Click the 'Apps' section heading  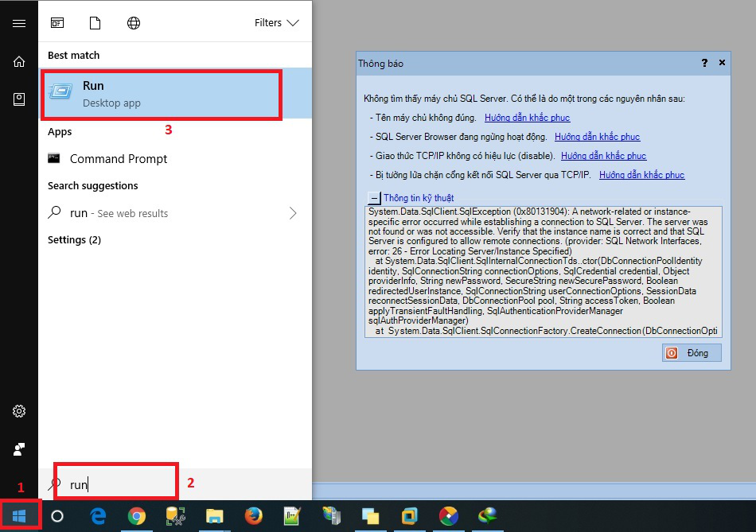coord(60,131)
